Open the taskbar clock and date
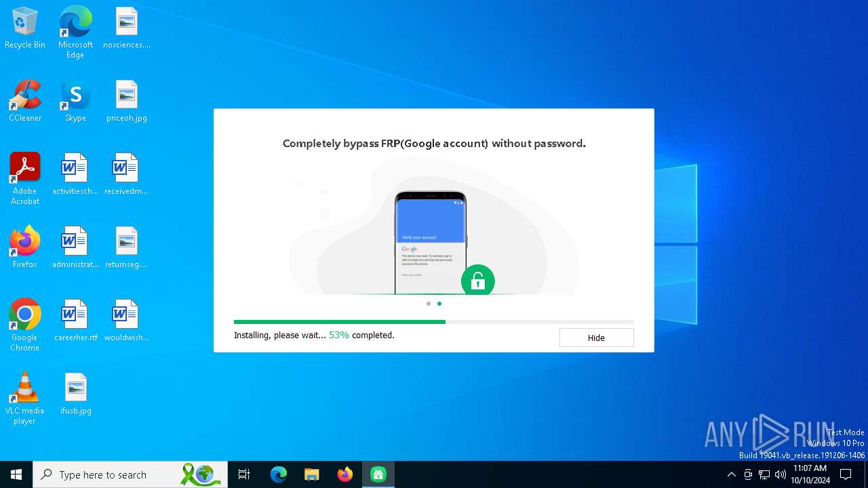The width and height of the screenshot is (868, 488). (x=810, y=474)
